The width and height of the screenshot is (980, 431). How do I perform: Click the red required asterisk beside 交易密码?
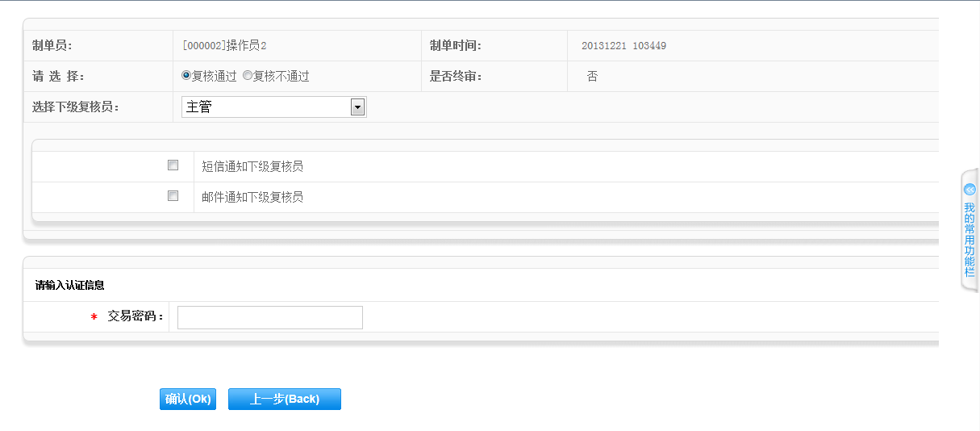(94, 318)
